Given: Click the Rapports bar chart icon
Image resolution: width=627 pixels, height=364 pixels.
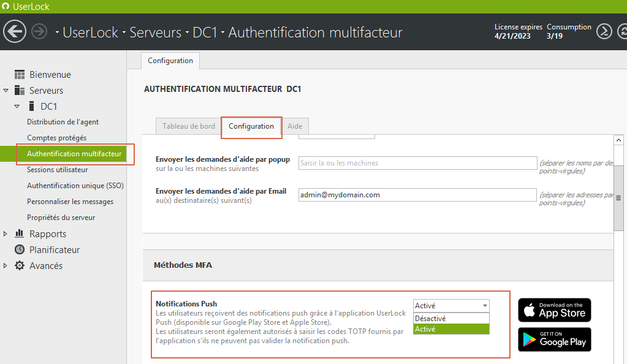Looking at the screenshot, I should click(x=19, y=233).
